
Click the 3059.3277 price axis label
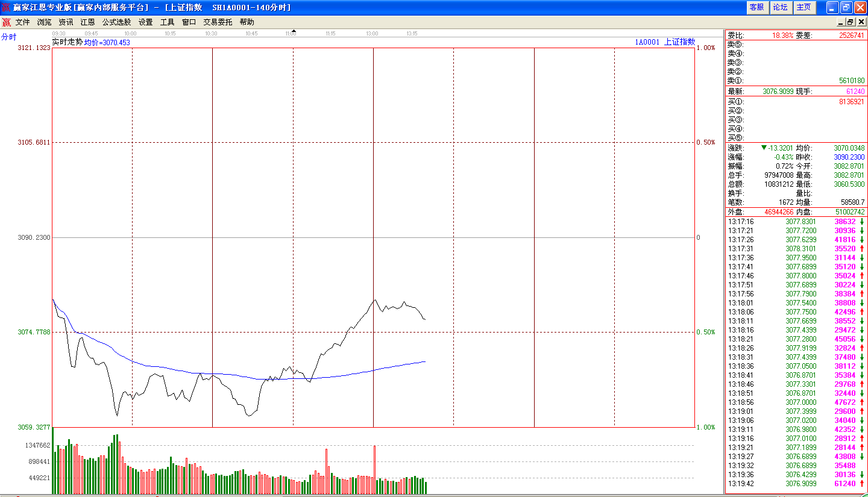(34, 427)
